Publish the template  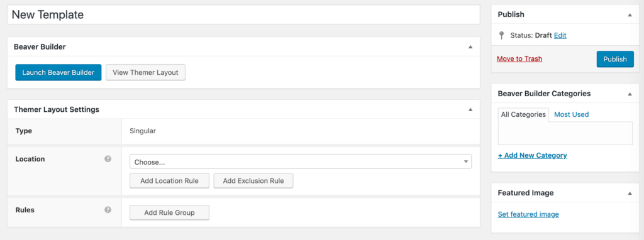point(615,59)
